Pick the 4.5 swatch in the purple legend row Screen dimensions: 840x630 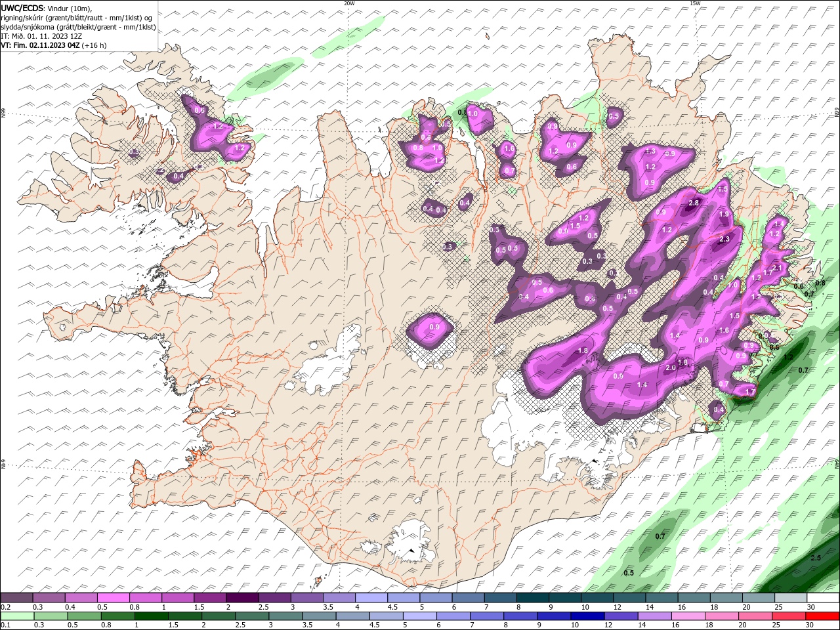(x=404, y=598)
